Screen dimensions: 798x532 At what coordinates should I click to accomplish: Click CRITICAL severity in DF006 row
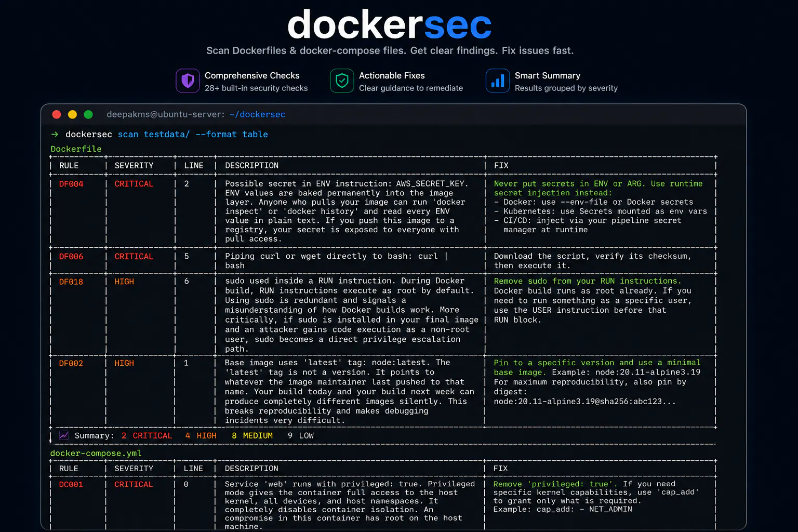pos(134,257)
